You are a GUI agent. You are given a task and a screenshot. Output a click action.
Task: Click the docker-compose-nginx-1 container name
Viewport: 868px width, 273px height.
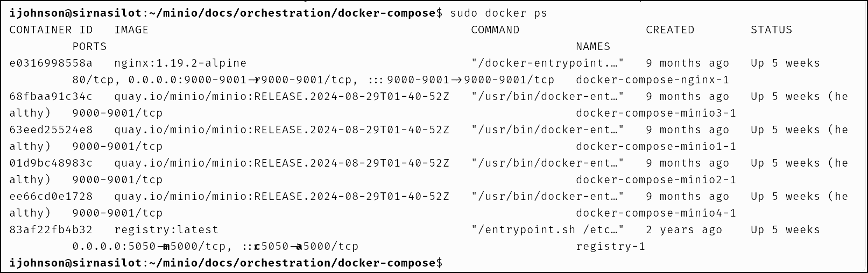tap(652, 80)
